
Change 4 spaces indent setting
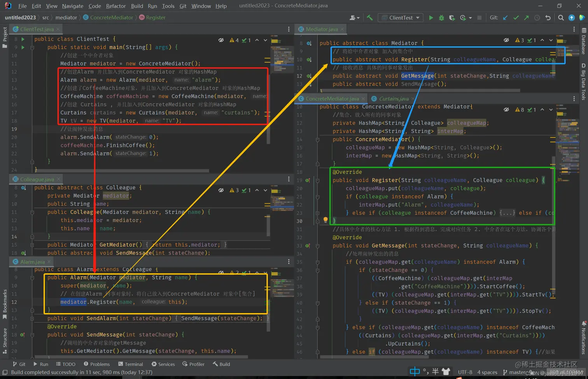487,372
